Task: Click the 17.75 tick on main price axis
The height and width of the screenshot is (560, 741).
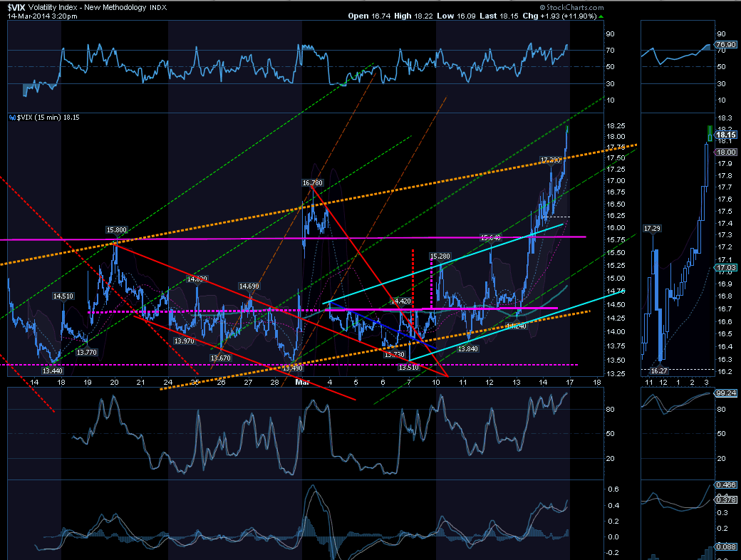Action: (616, 147)
